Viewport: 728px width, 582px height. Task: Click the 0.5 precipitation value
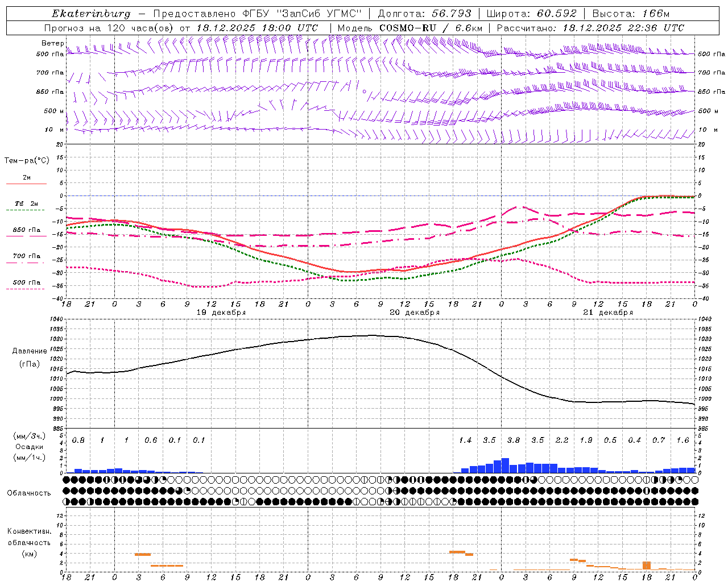point(610,440)
